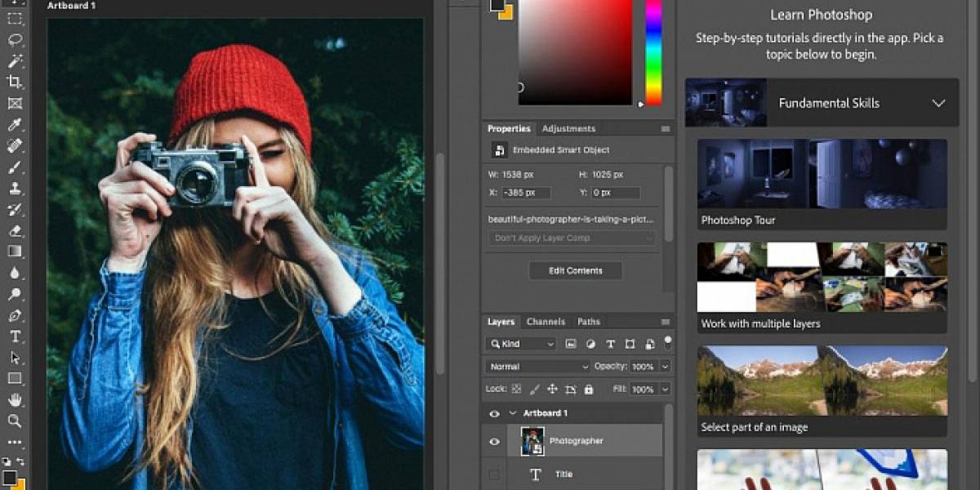Select the Eyedropper tool
Viewport: 980px width, 490px height.
(15, 124)
